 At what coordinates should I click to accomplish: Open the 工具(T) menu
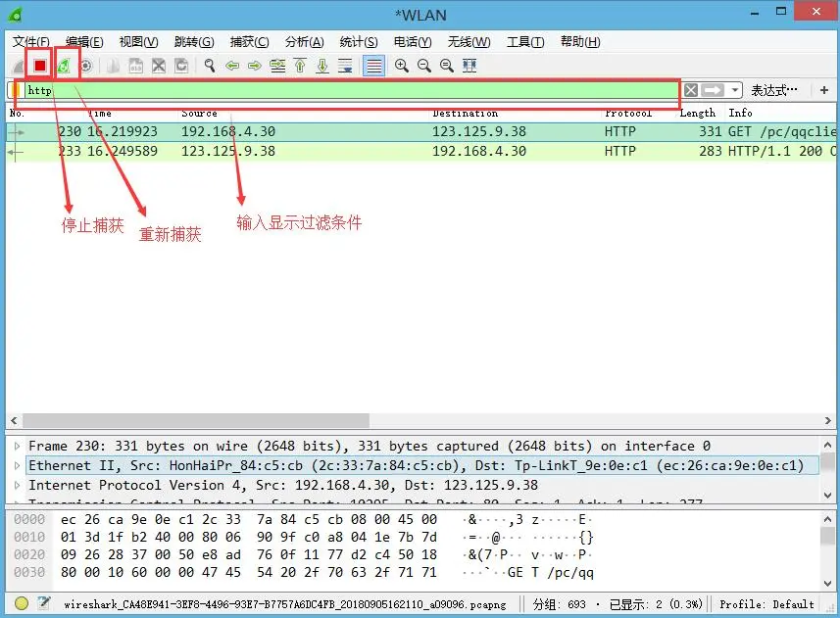point(525,42)
